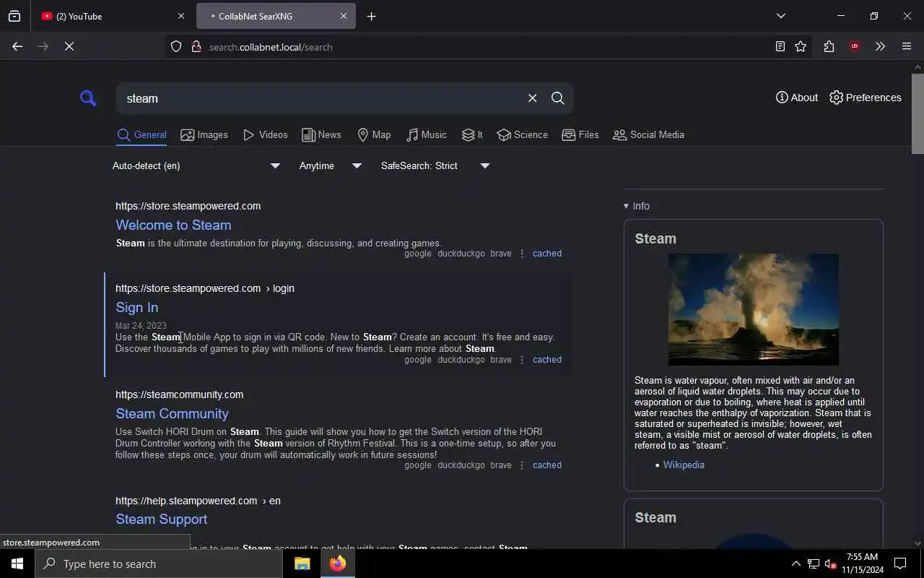Switch to the Files tab
The image size is (924, 578).
(x=580, y=135)
